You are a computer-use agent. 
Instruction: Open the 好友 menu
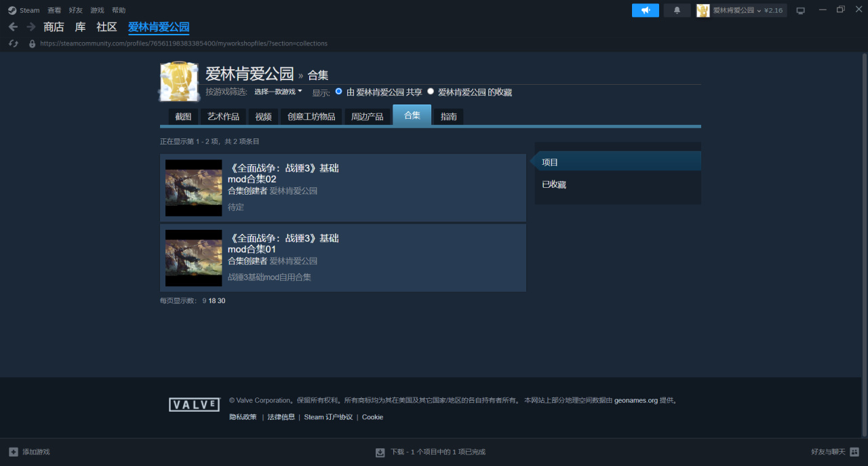[x=76, y=10]
